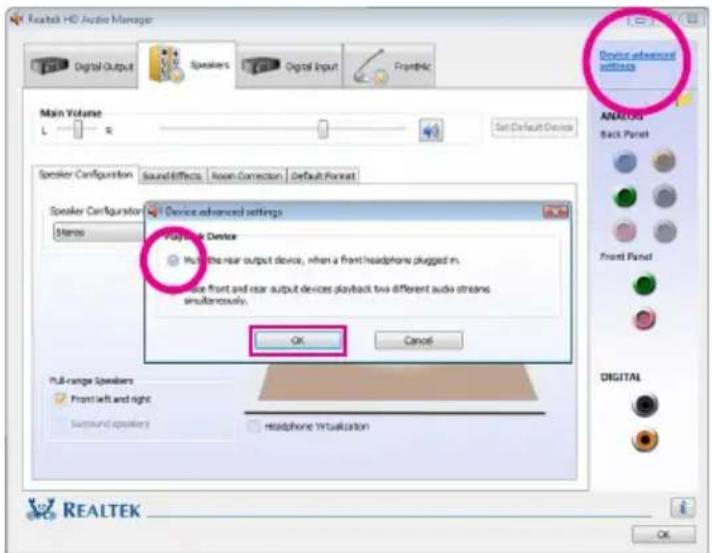The height and width of the screenshot is (553, 712).
Task: Click the black digital connector jack
Action: click(645, 405)
